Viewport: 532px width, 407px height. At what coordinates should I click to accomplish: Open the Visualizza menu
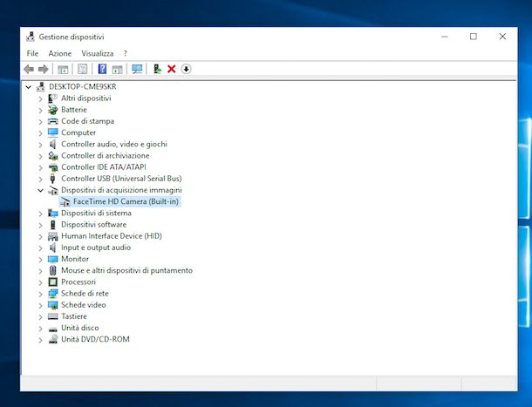(98, 53)
